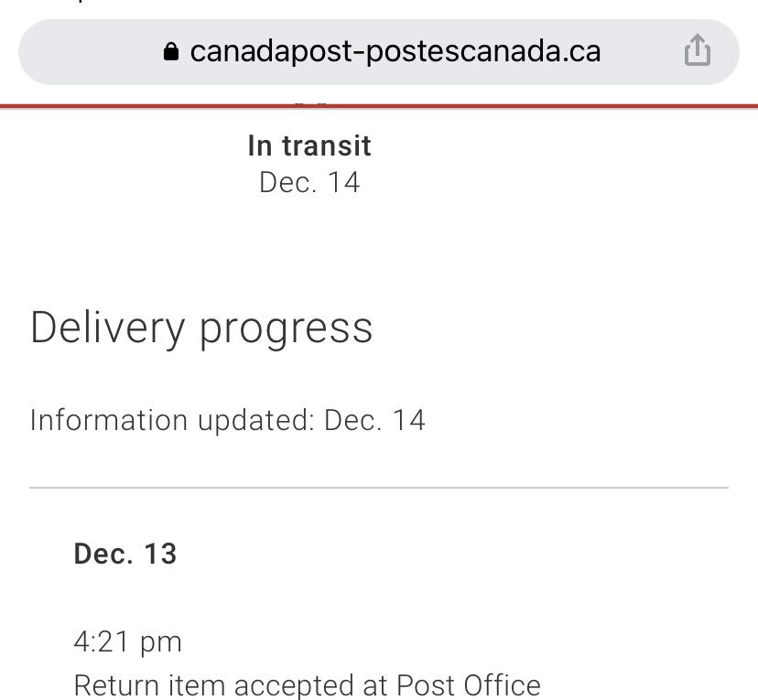Tap the red Canada Post banner stripe
Screen dimensions: 758x700
tap(379, 105)
